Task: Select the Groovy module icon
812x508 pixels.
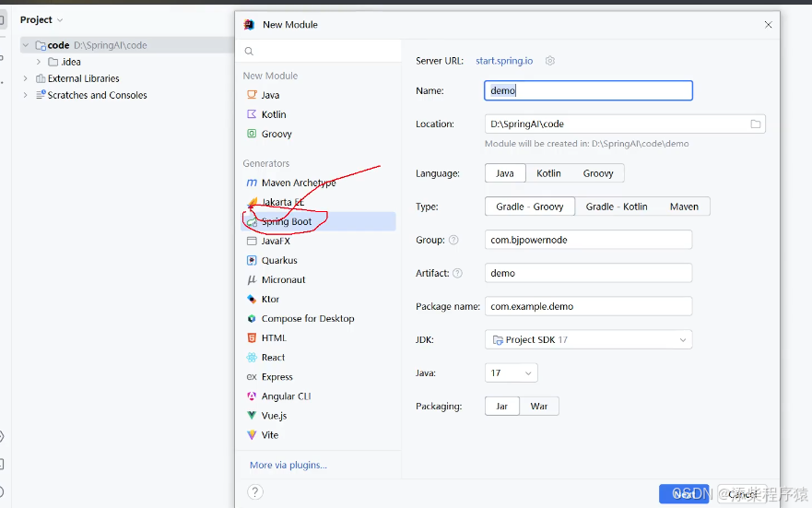Action: (252, 134)
